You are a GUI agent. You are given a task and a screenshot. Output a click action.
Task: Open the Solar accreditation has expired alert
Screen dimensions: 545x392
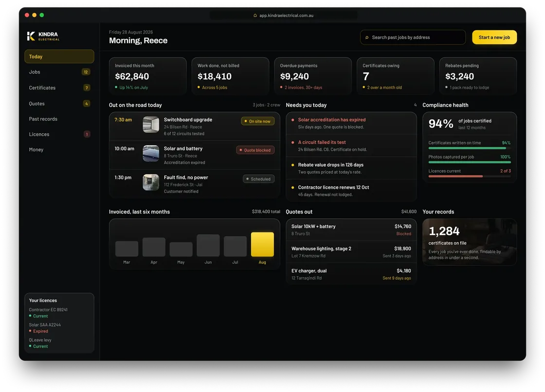coord(351,123)
